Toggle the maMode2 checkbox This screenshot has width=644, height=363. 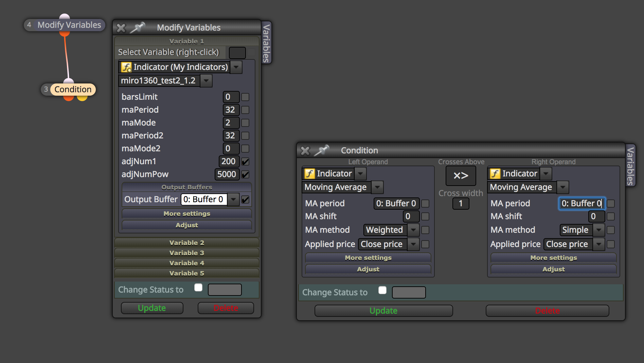[x=245, y=149]
